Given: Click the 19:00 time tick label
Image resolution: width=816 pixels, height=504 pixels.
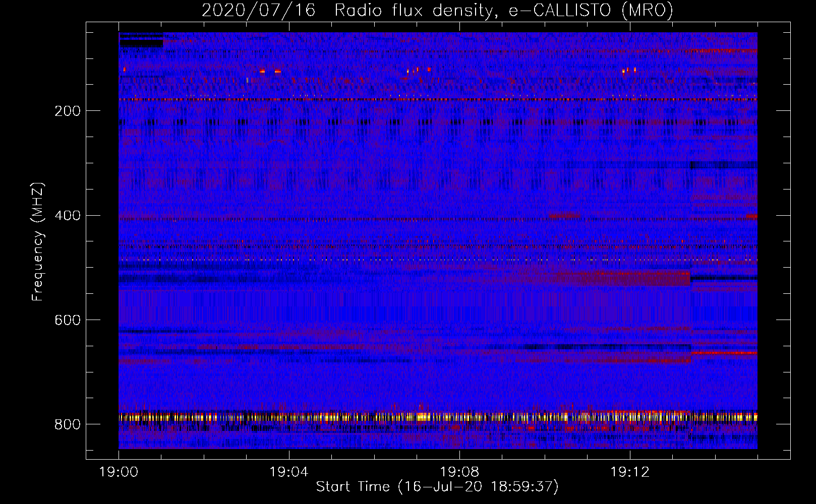Looking at the screenshot, I should coord(119,472).
